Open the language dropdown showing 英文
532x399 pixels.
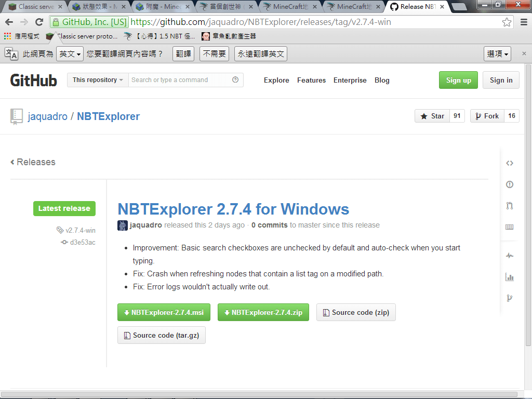pos(70,54)
